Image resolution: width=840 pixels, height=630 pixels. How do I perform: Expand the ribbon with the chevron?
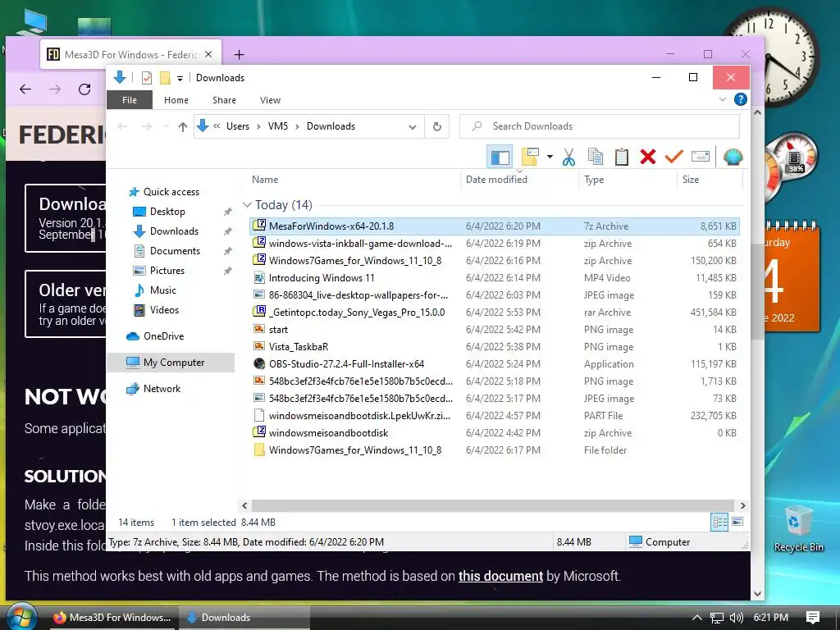[722, 99]
